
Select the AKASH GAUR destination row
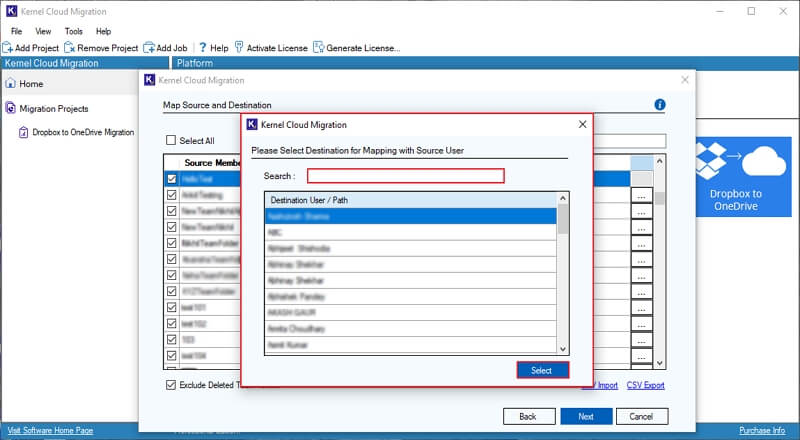click(x=411, y=312)
